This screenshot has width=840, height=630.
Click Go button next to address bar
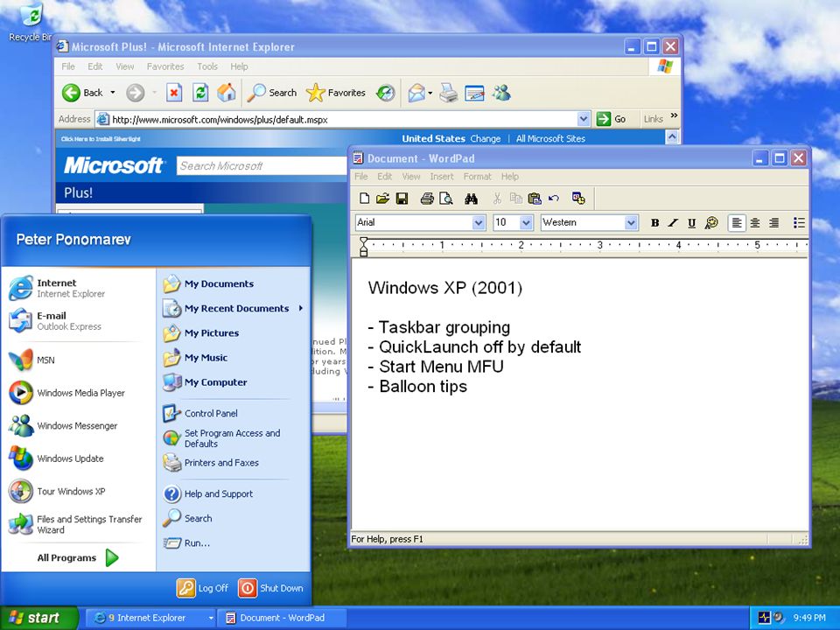[612, 119]
